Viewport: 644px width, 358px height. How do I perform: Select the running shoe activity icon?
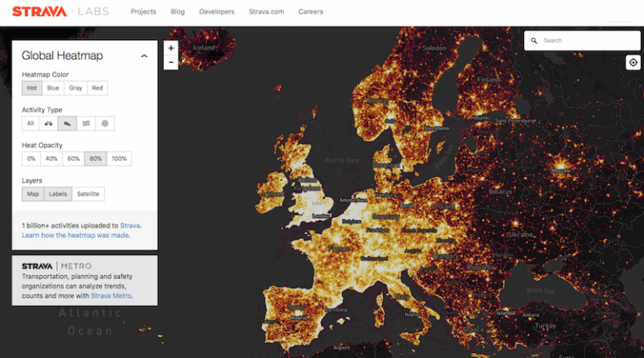click(67, 123)
